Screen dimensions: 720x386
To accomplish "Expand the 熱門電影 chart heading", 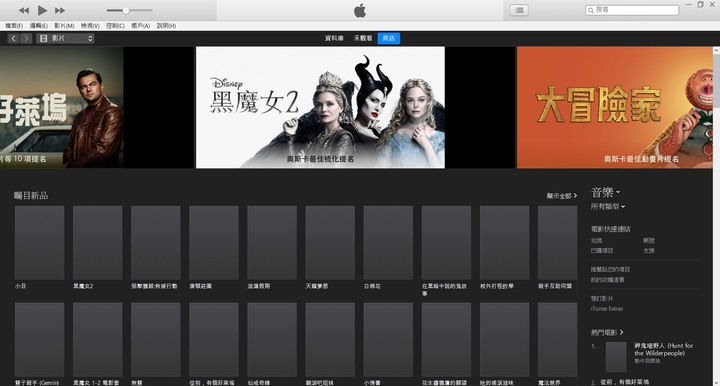I will click(x=607, y=332).
